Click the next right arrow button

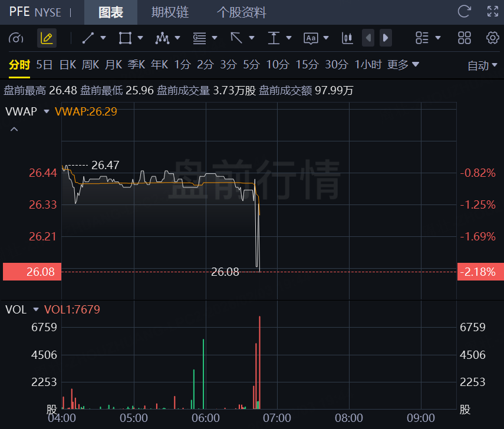[x=386, y=38]
